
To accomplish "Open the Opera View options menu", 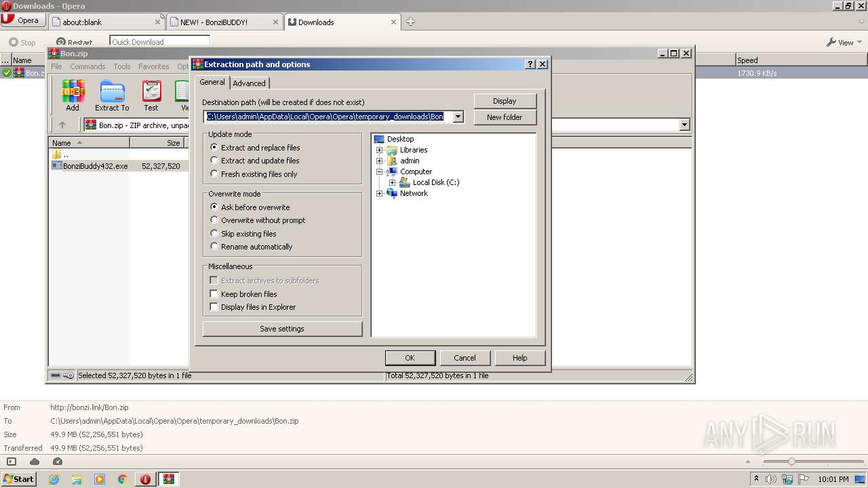I will pos(844,42).
